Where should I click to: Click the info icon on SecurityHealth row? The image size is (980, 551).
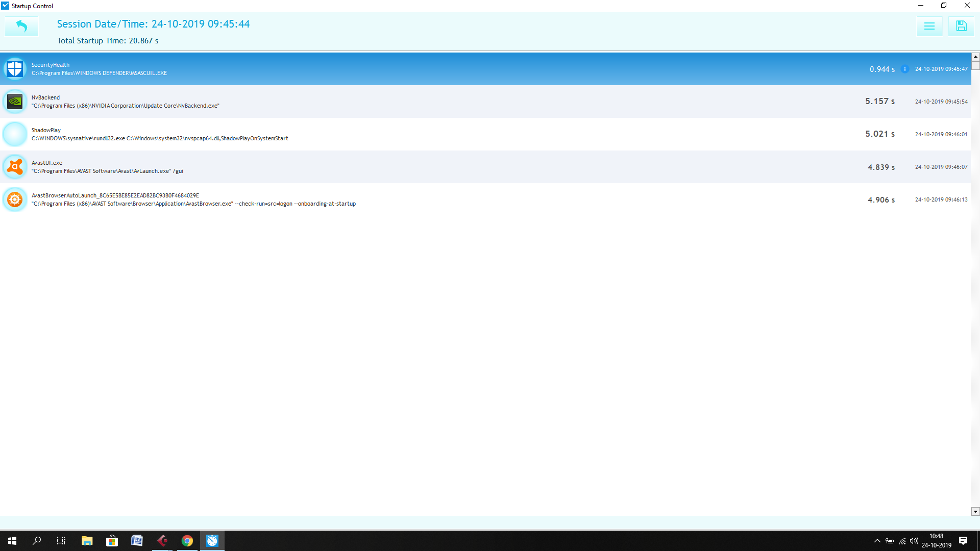click(904, 69)
